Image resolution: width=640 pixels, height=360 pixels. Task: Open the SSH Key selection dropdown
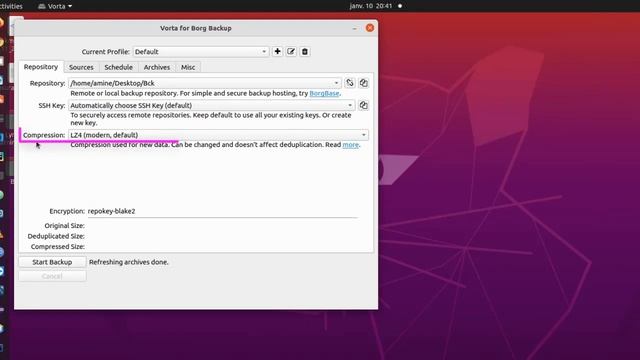[211, 105]
